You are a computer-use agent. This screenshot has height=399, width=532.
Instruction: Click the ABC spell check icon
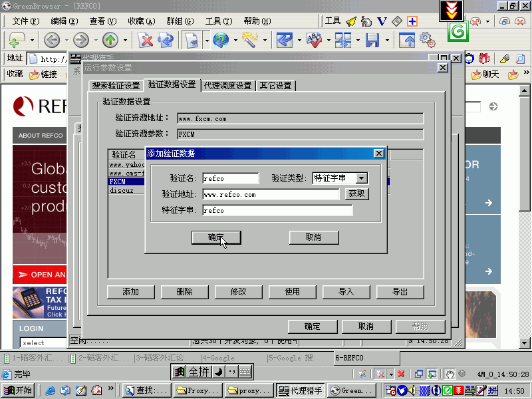coord(314,40)
